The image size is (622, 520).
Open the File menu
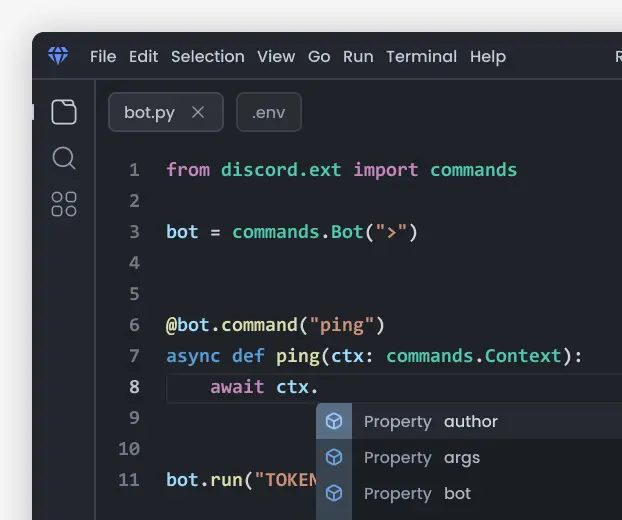(x=103, y=57)
